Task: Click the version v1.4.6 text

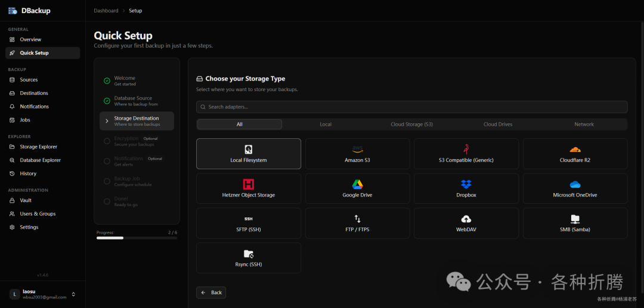Action: [43, 275]
